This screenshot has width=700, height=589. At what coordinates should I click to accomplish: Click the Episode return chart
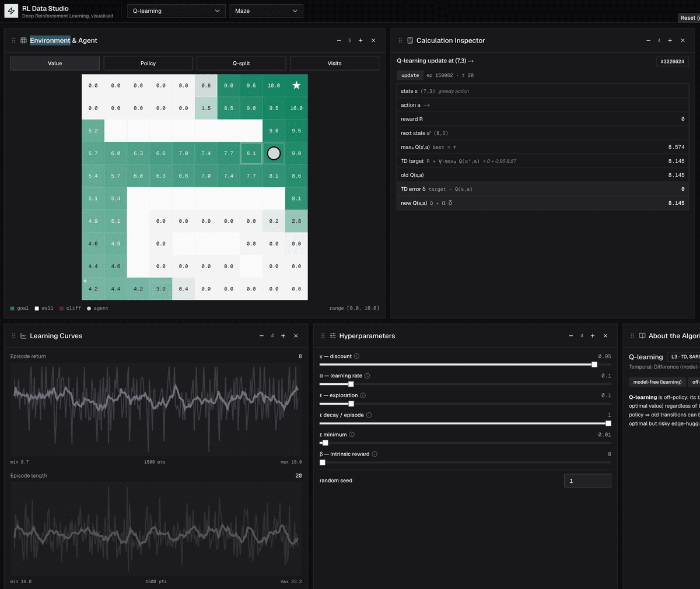click(x=156, y=410)
